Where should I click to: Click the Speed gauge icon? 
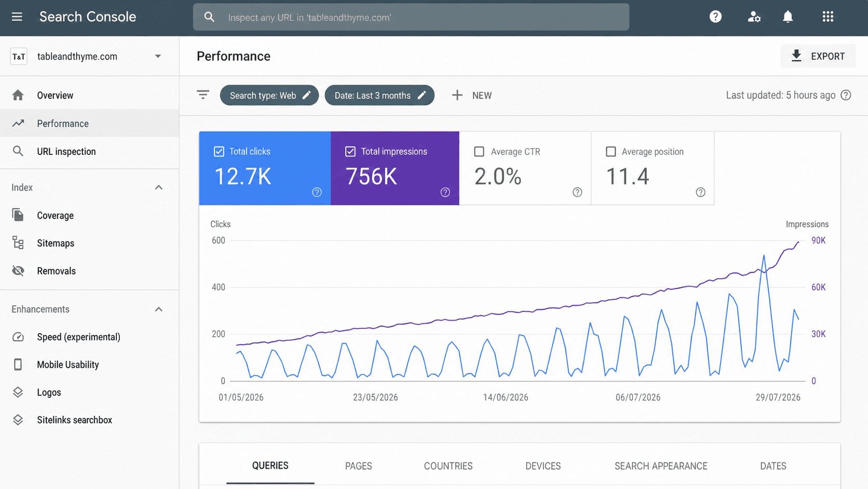18,337
